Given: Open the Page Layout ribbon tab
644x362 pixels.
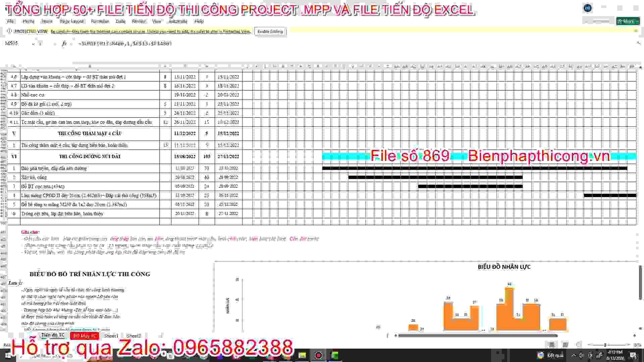Looking at the screenshot, I should [72, 21].
